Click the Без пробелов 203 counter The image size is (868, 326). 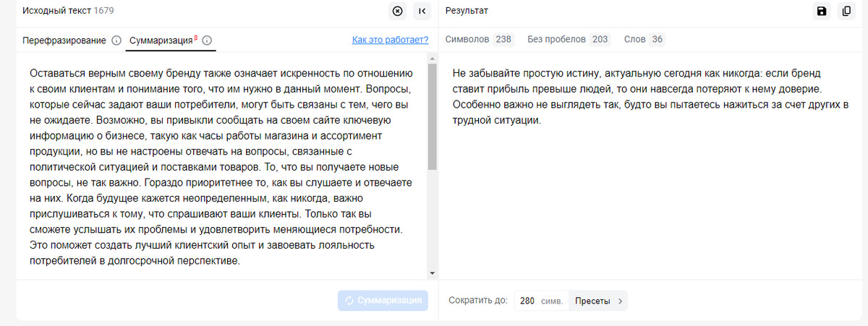click(x=568, y=39)
